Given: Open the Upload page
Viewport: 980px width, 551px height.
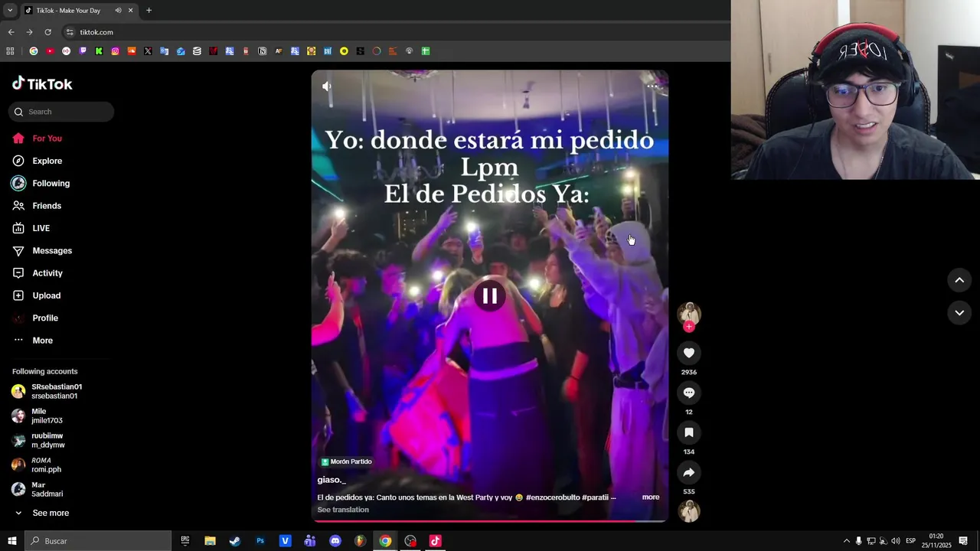Looking at the screenshot, I should click(x=46, y=295).
